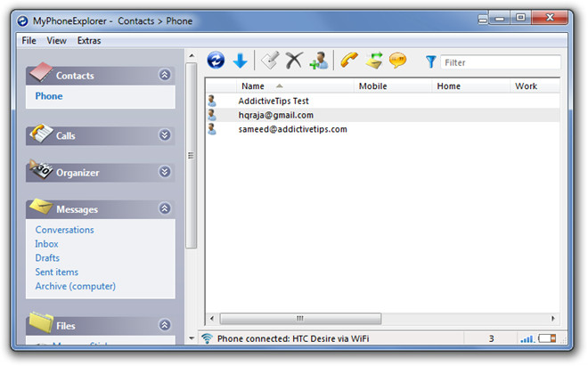This screenshot has height=366, width=588.
Task: Click the sidebar scroll down arrow
Action: [x=192, y=338]
